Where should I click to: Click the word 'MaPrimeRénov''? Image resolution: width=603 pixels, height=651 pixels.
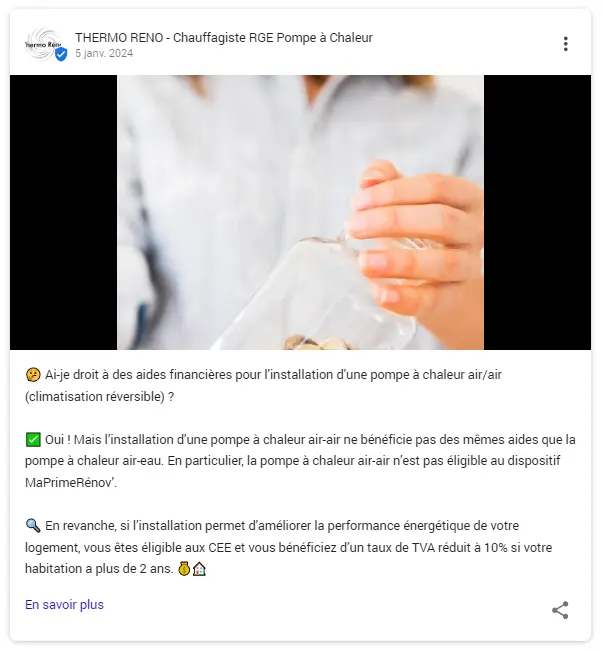click(71, 482)
